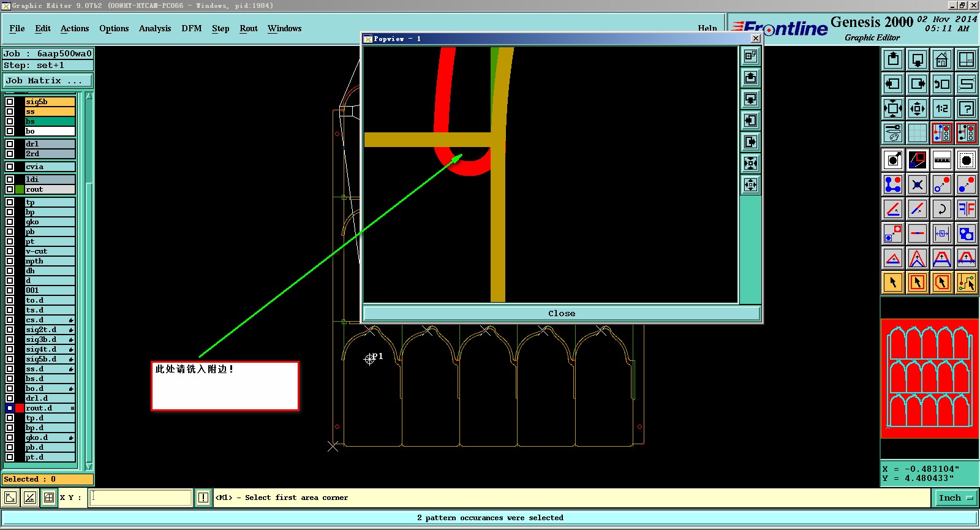This screenshot has width=980, height=530.
Task: Toggle the grid display icon
Action: 918,133
